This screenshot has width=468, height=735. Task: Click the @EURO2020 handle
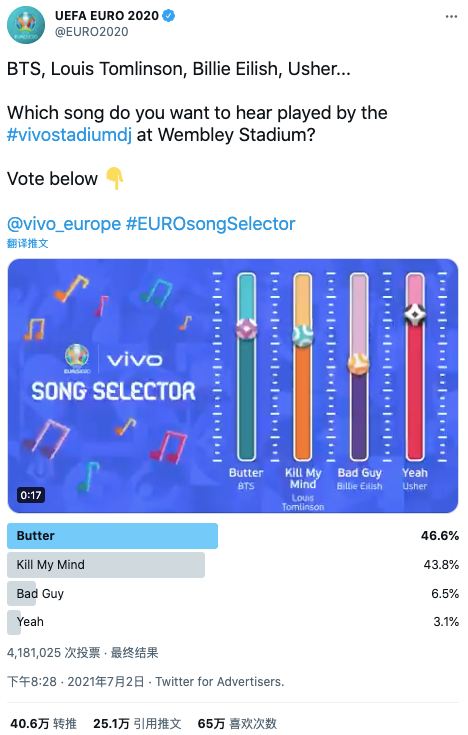(x=91, y=32)
